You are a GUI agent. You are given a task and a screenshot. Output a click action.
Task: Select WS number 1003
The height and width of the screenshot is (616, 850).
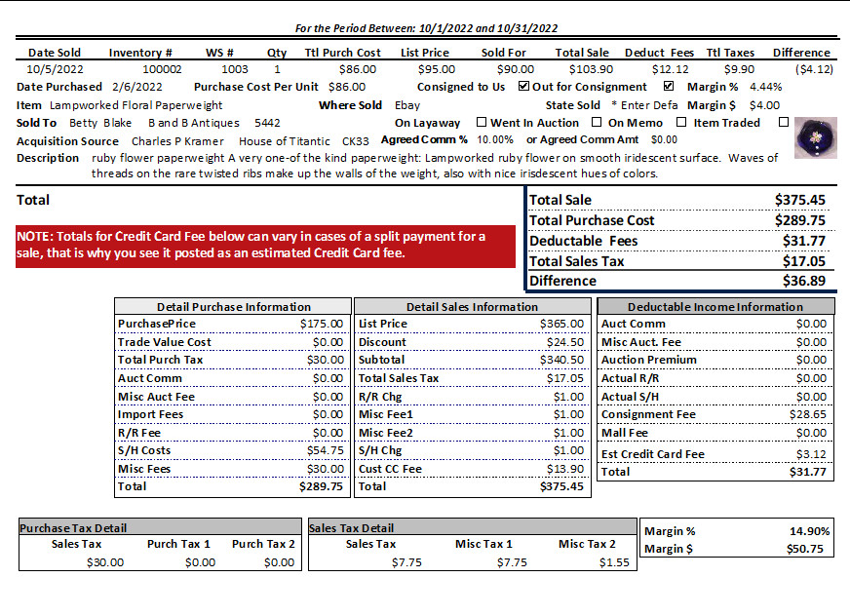tap(235, 69)
